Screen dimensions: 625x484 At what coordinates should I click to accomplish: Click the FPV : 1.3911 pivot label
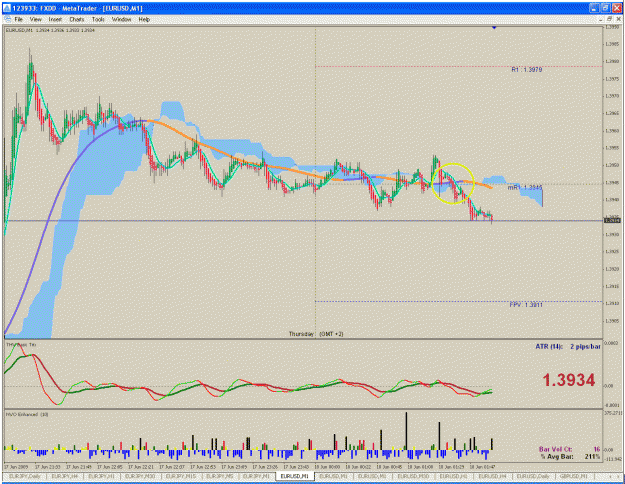pyautogui.click(x=526, y=305)
